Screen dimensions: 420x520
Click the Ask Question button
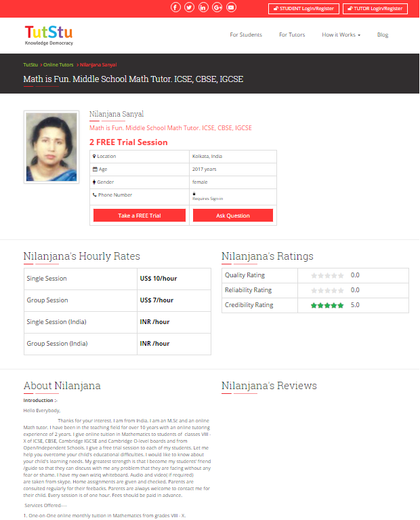click(x=233, y=215)
